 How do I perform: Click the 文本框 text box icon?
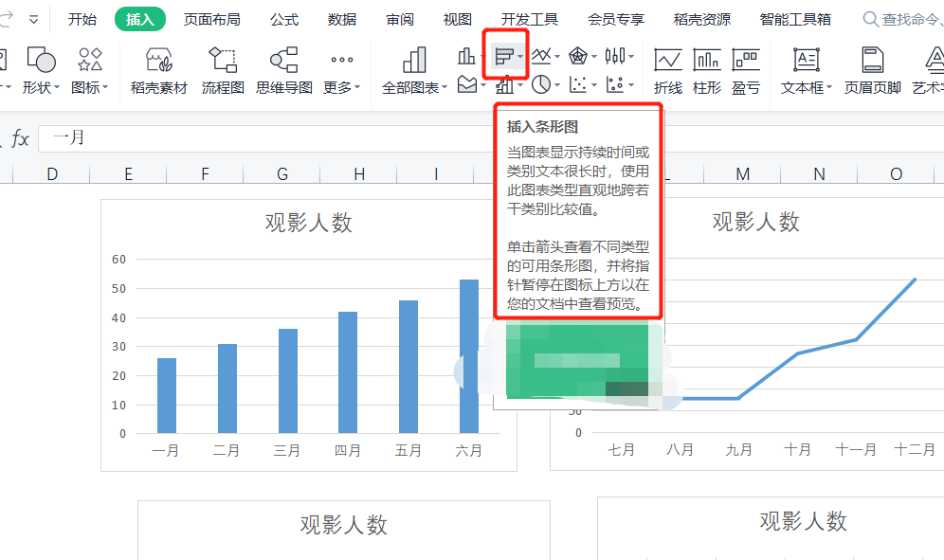point(807,61)
